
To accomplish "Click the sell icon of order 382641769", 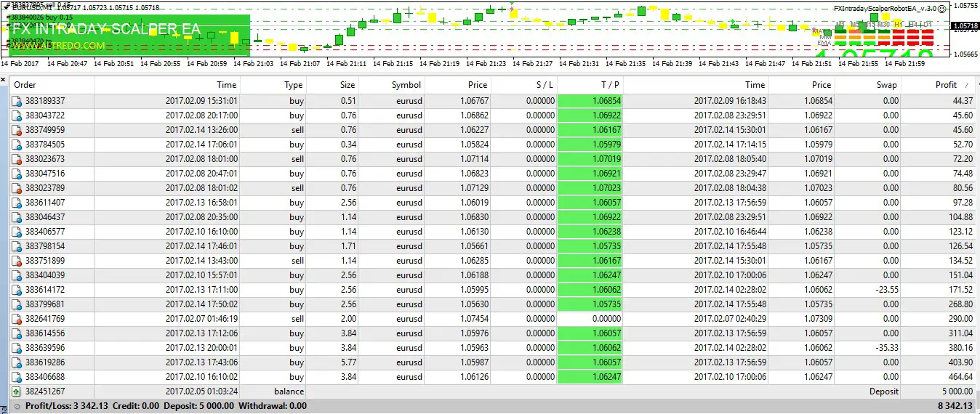I will [17, 319].
